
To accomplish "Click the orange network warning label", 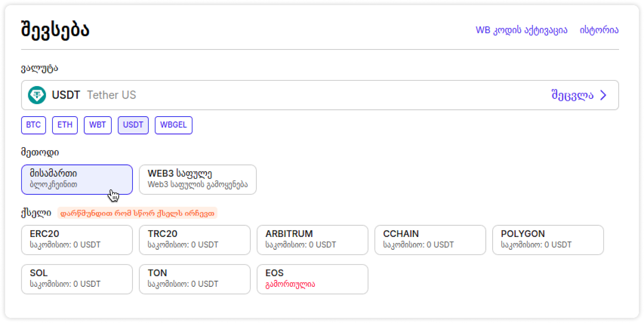I will 137,213.
